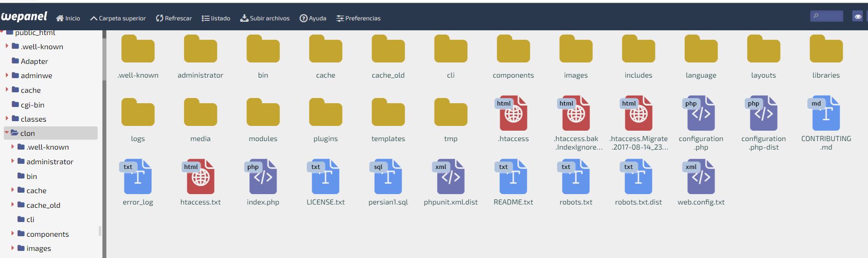Select the LICENSE.txt file icon
This screenshot has width=868, height=258.
coord(324,177)
